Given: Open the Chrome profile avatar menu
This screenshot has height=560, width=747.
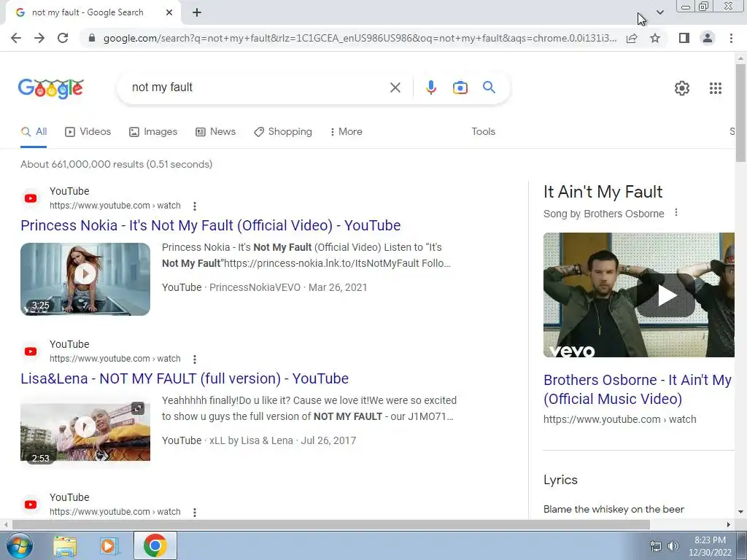Looking at the screenshot, I should tap(708, 38).
